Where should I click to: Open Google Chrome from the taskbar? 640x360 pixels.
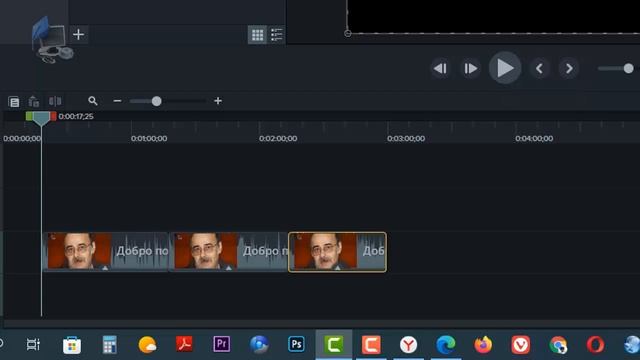point(558,345)
